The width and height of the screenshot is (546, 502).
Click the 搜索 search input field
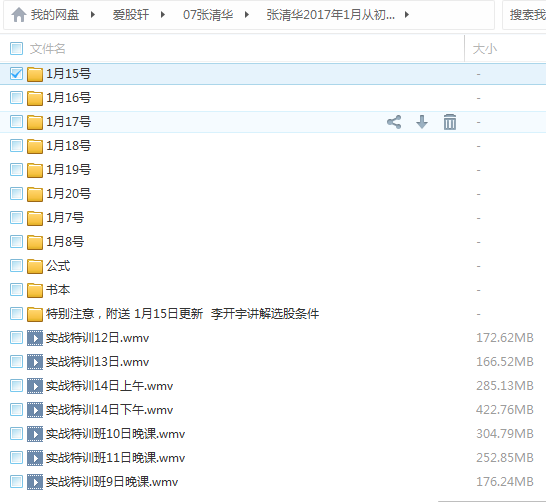tap(524, 15)
